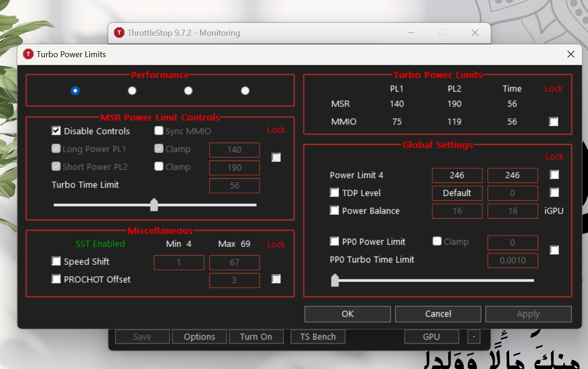This screenshot has height=369, width=588.
Task: Close the Turbo Power Limits dialog
Action: click(x=571, y=54)
